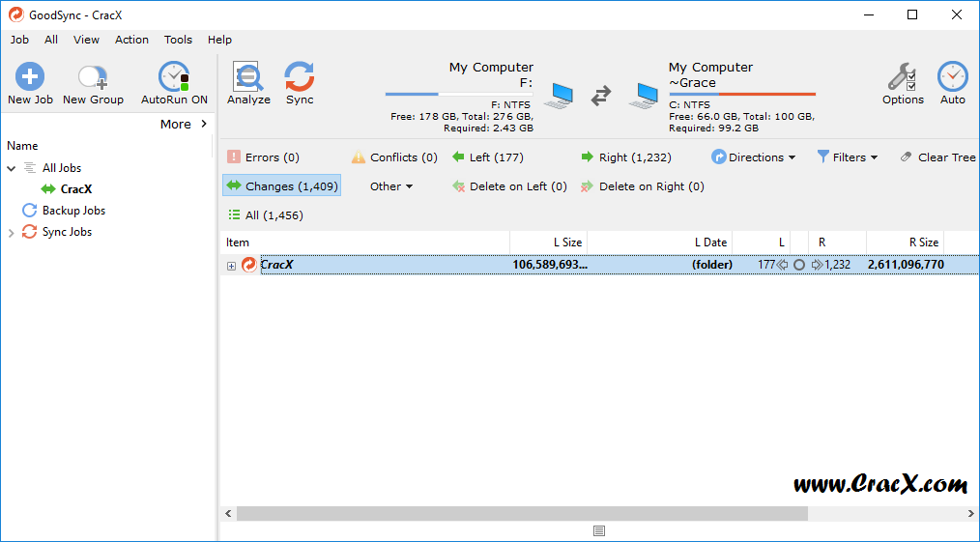Viewport: 980px width, 542px height.
Task: Click the horizontal scrollbar thumb
Action: 522,513
